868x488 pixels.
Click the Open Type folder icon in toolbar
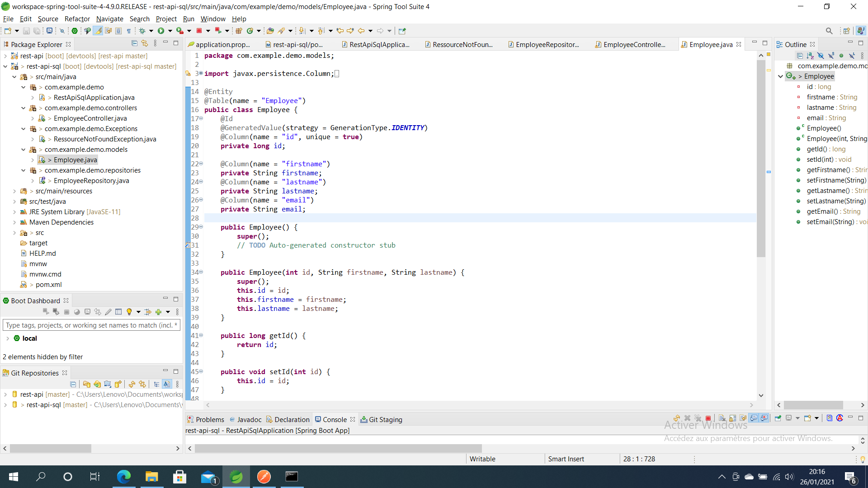[270, 31]
